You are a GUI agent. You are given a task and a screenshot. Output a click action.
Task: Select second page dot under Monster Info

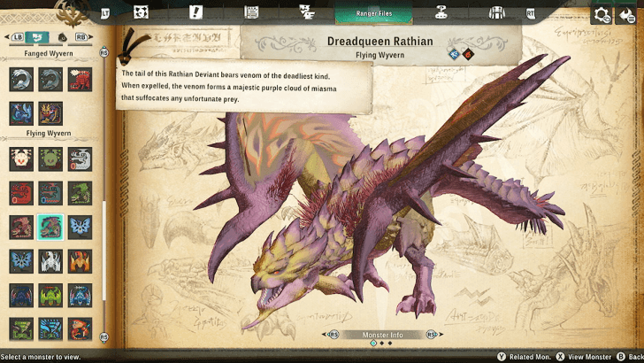382,344
